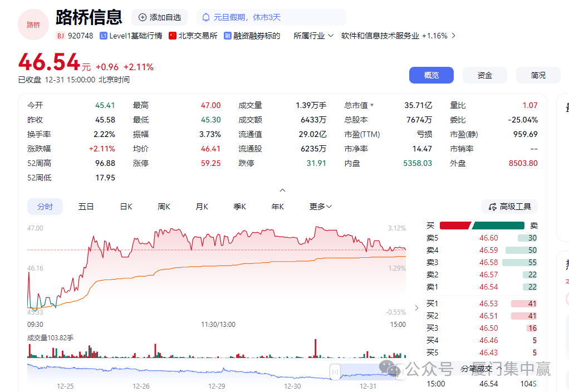The image size is (569, 392).
Task: Click the chart range slider left handle
Action: [335, 371]
